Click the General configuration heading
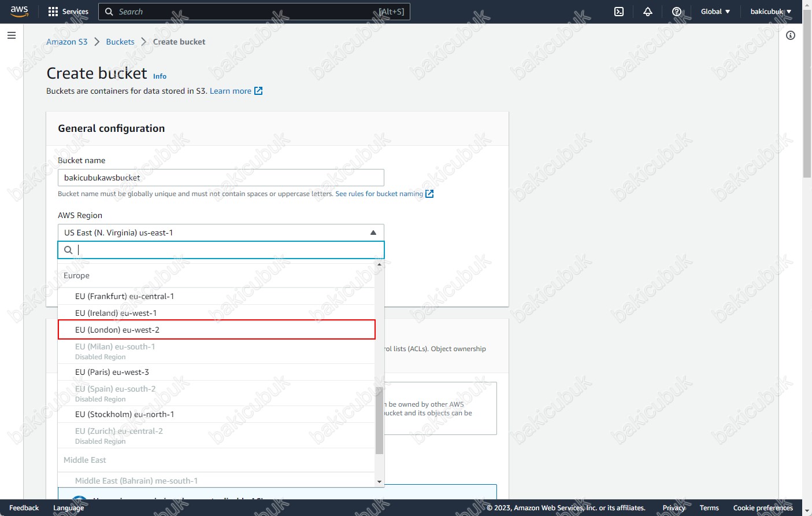Viewport: 812px width, 516px height. (112, 128)
